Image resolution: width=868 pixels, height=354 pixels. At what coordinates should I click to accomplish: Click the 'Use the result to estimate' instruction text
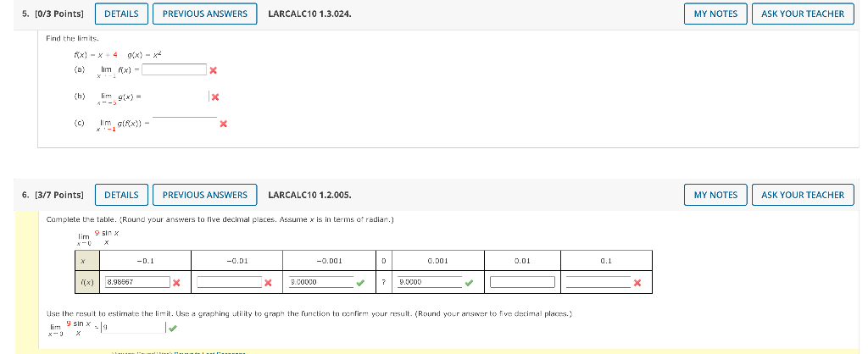coord(309,313)
